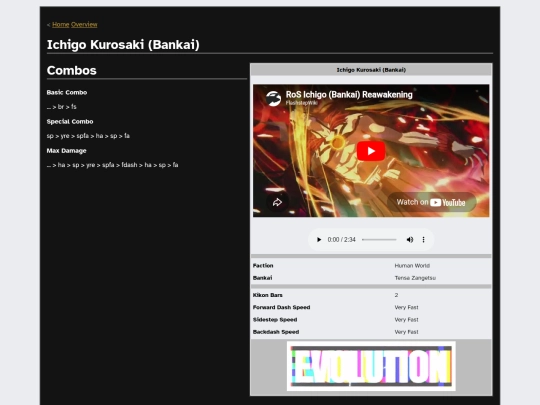Click the Combos section heading

[x=72, y=71]
